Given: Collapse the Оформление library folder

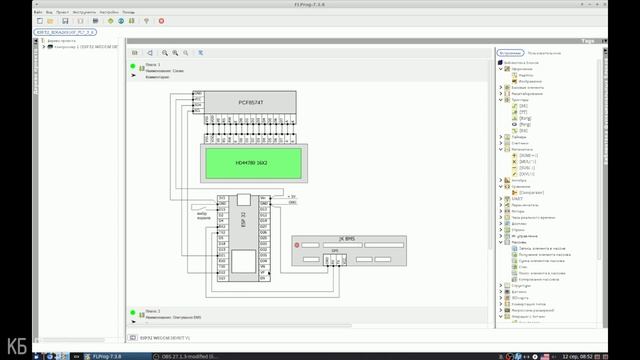Looking at the screenshot, I should [501, 69].
